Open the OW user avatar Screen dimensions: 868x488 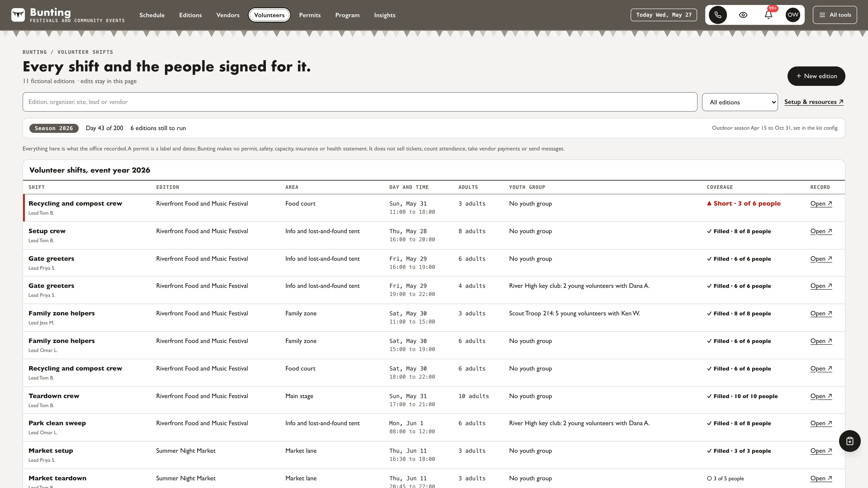793,15
